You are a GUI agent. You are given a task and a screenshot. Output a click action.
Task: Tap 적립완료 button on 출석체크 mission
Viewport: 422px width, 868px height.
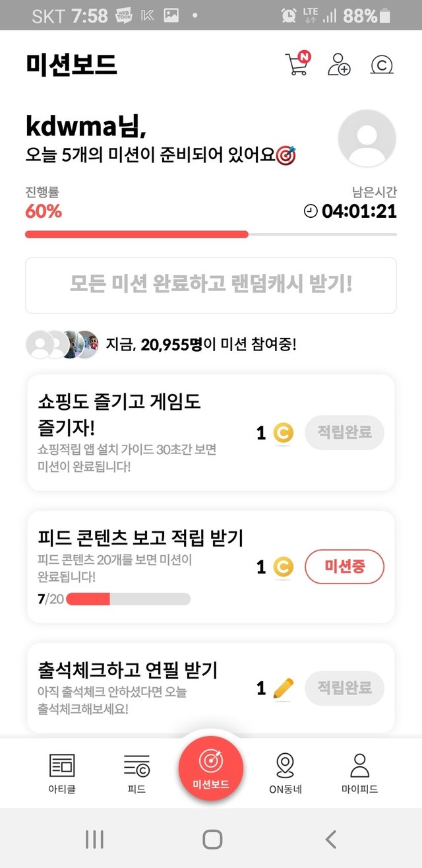[x=344, y=688]
